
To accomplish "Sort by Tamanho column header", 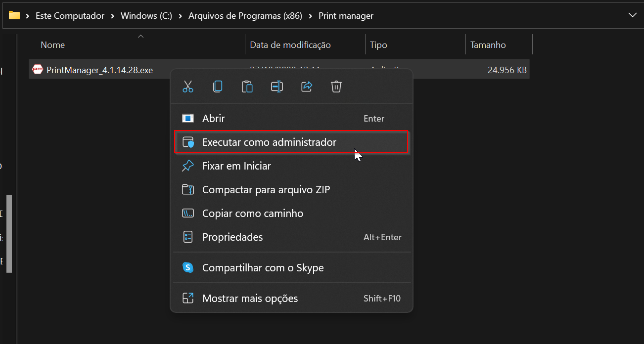I will click(x=499, y=44).
